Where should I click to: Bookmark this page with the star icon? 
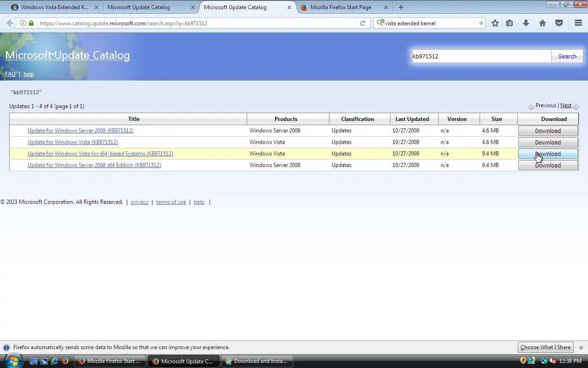[495, 23]
